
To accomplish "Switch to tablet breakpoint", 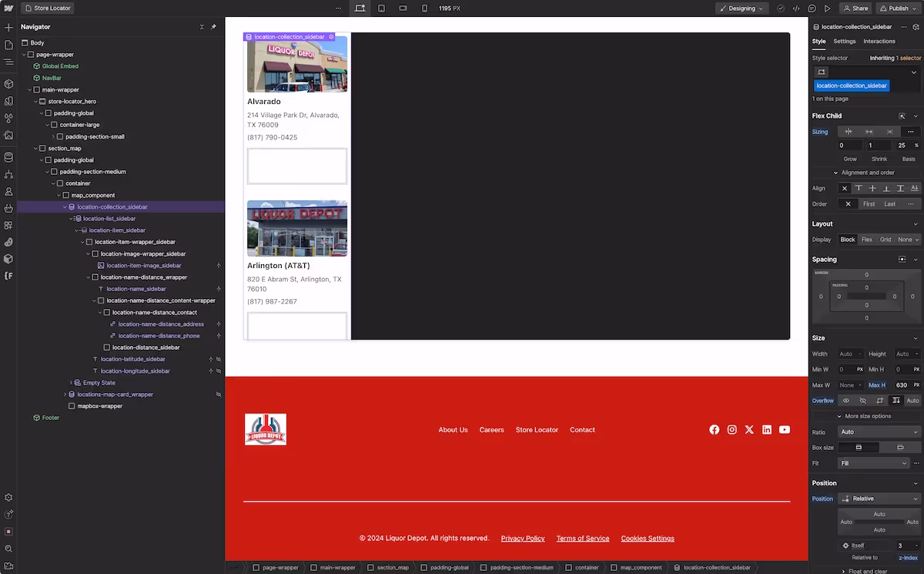I will pos(381,8).
